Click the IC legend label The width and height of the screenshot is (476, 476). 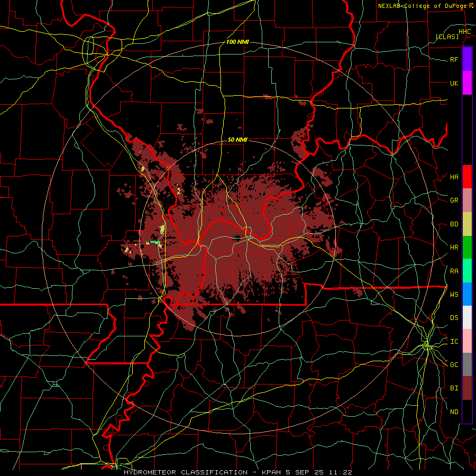(454, 342)
